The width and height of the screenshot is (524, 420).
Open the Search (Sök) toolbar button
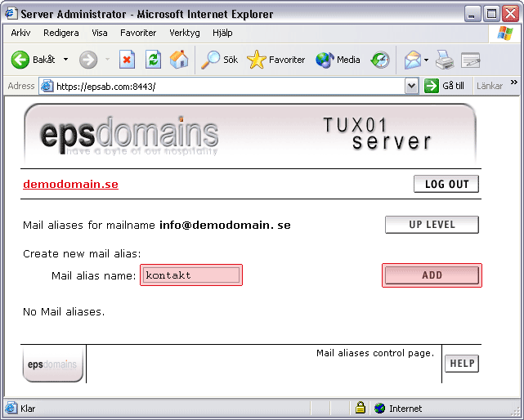(221, 60)
